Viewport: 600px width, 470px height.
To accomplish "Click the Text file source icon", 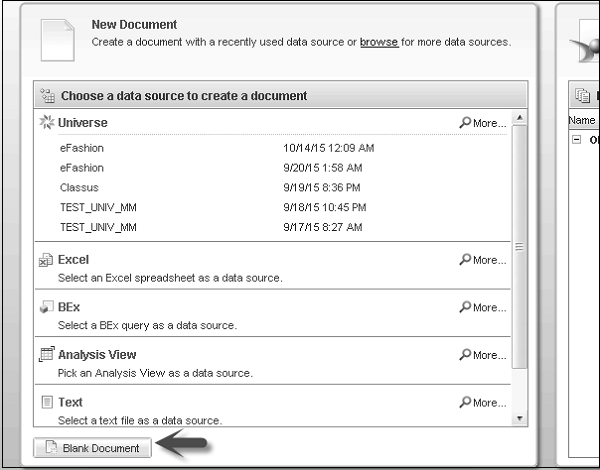I will 45,402.
